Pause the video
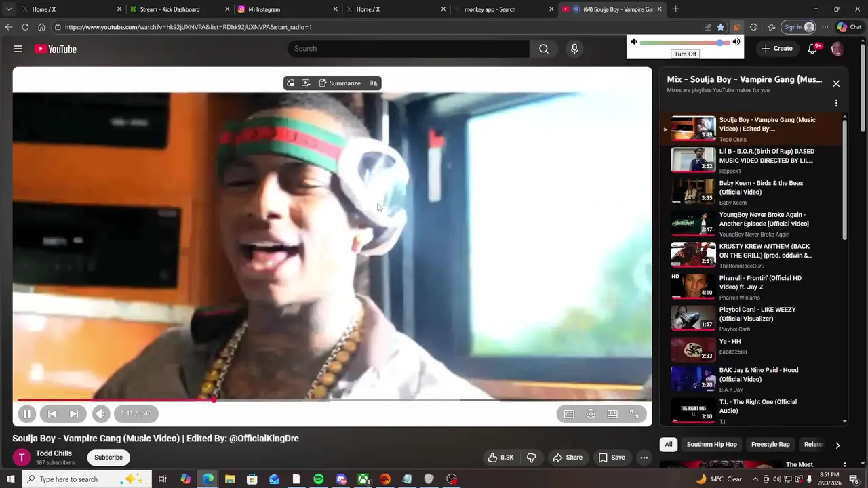The width and height of the screenshot is (868, 488). (x=26, y=413)
